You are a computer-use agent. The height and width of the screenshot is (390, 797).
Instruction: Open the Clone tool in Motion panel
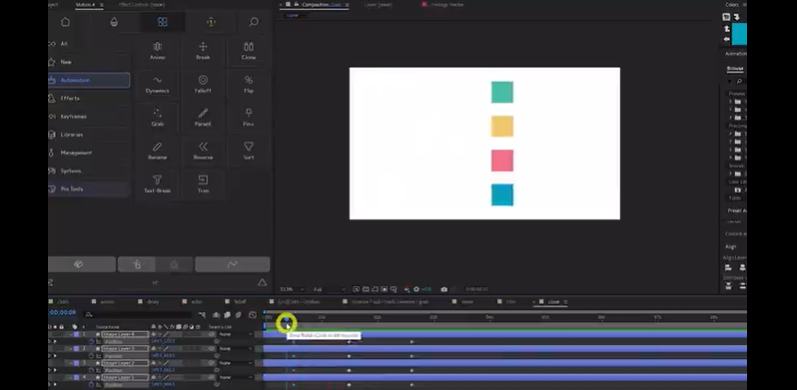click(249, 51)
